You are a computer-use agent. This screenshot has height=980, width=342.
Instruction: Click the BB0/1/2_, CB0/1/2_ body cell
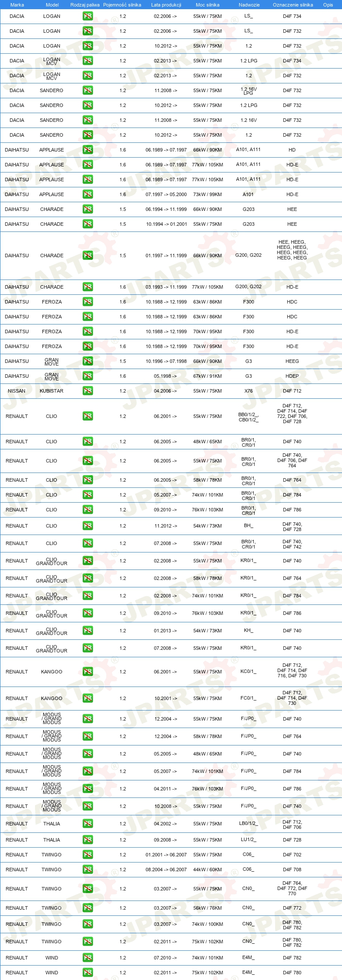point(248,417)
